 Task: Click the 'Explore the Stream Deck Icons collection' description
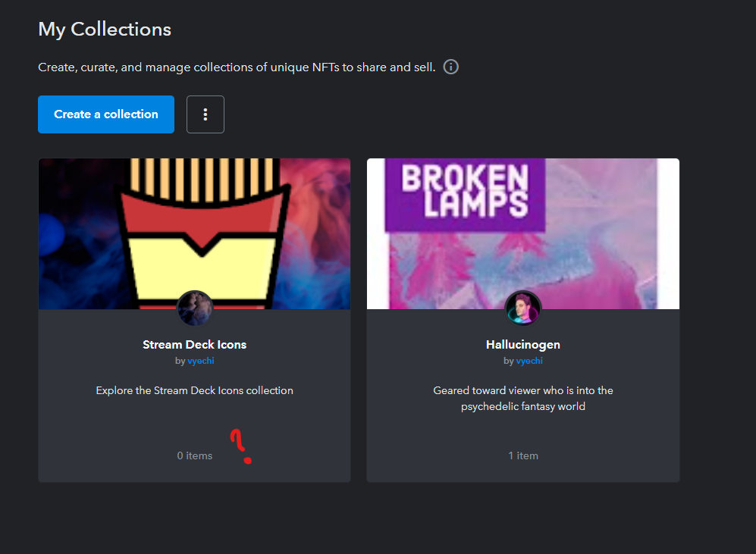click(194, 390)
